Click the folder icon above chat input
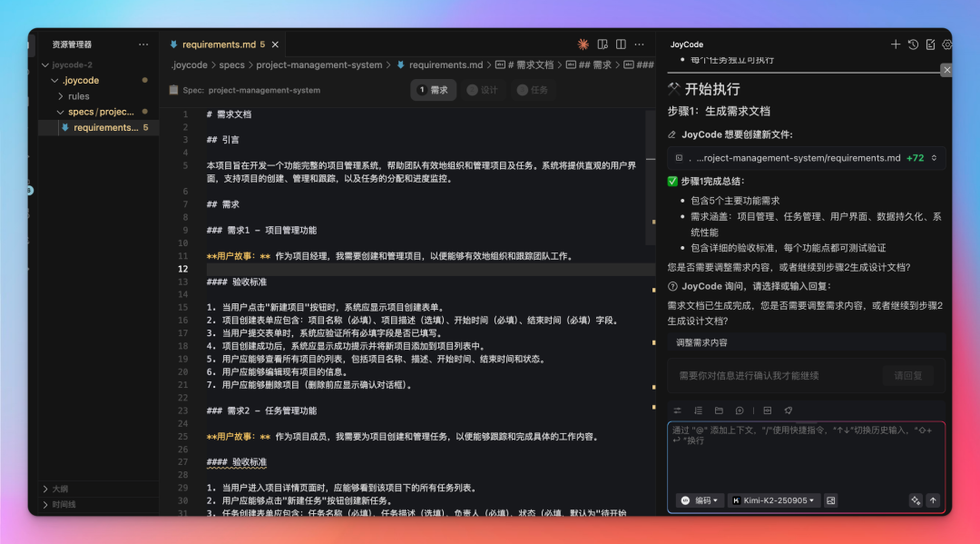The height and width of the screenshot is (544, 980). click(x=719, y=410)
